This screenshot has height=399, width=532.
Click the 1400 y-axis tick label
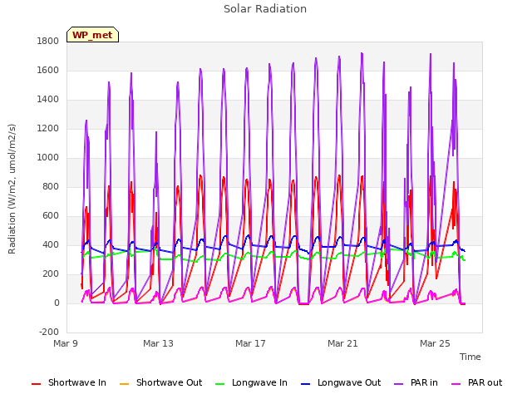(x=48, y=100)
